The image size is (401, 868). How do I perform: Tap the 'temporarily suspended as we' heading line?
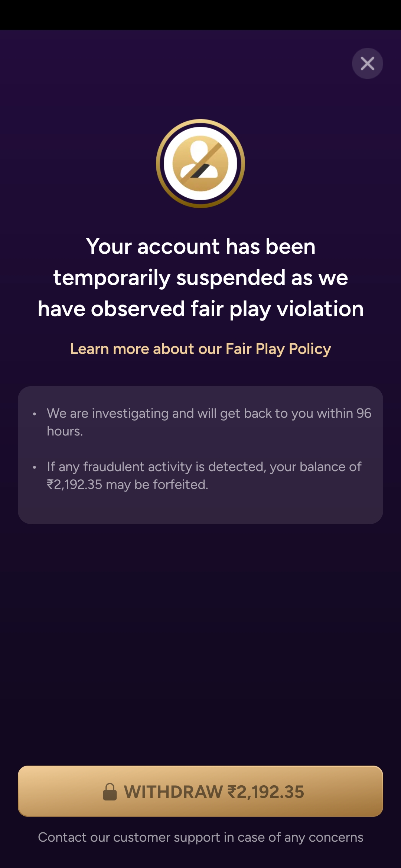pyautogui.click(x=200, y=277)
